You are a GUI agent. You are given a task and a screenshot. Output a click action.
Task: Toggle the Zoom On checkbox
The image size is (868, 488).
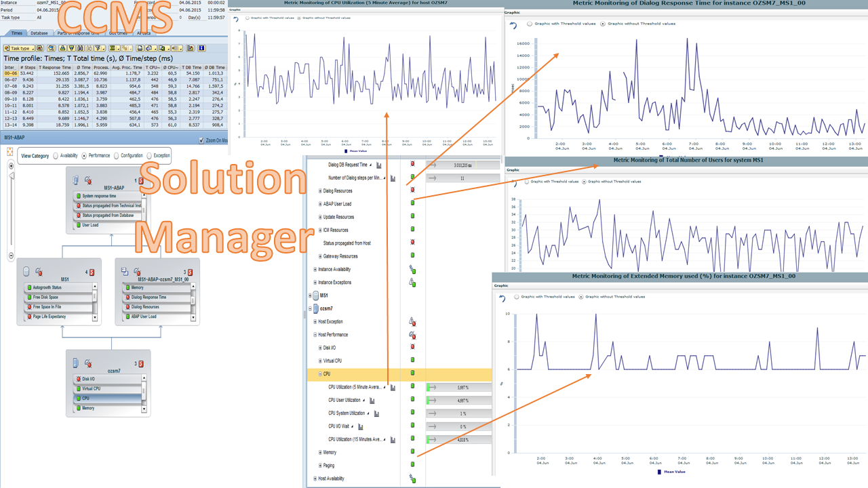[x=201, y=140]
